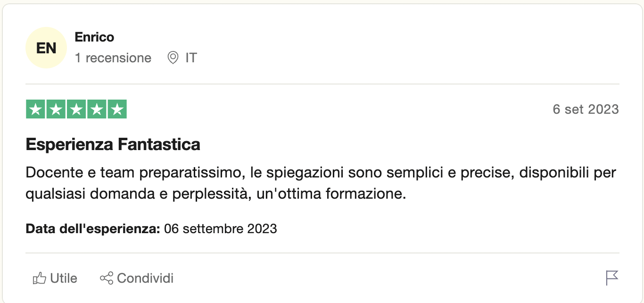Flag this review with the flag icon
This screenshot has height=303, width=644.
click(x=612, y=278)
